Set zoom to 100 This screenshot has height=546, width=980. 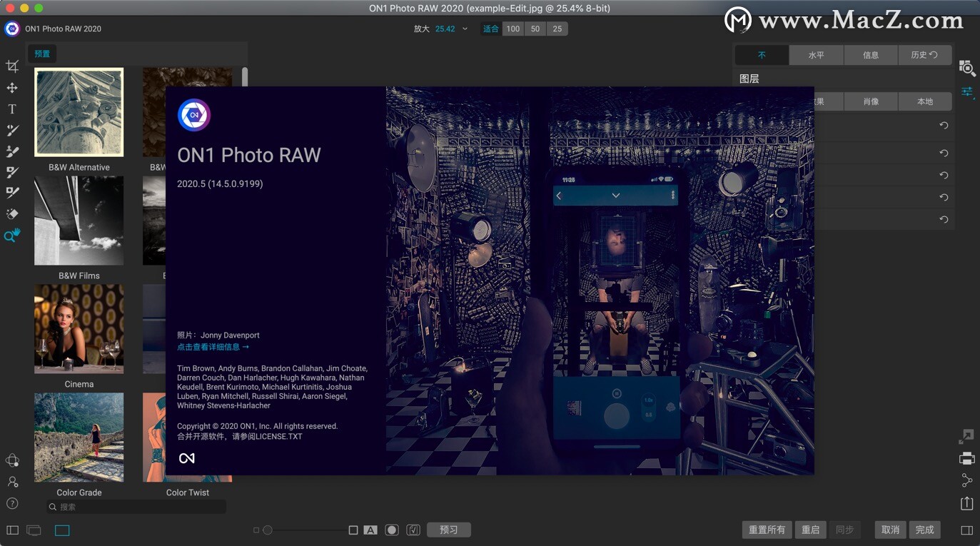(x=512, y=29)
